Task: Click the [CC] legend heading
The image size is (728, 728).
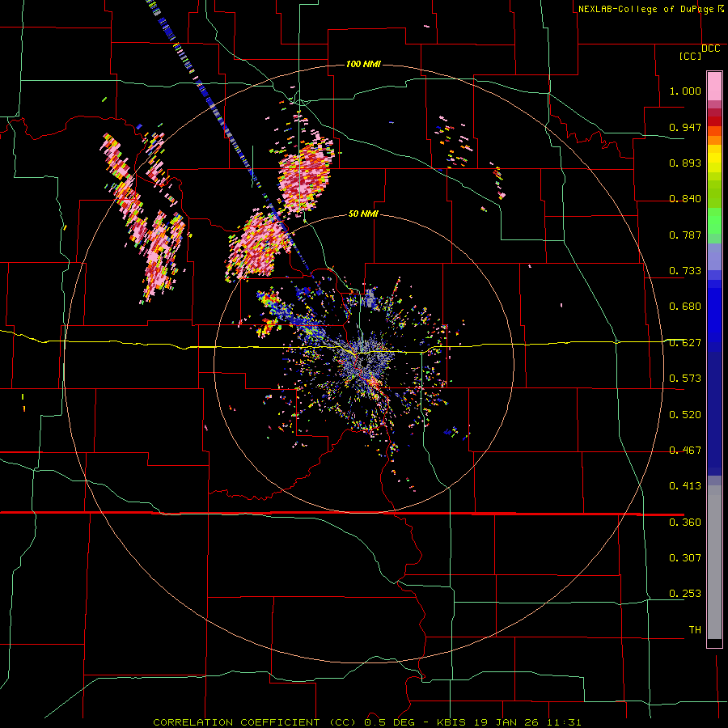Action: pos(691,56)
